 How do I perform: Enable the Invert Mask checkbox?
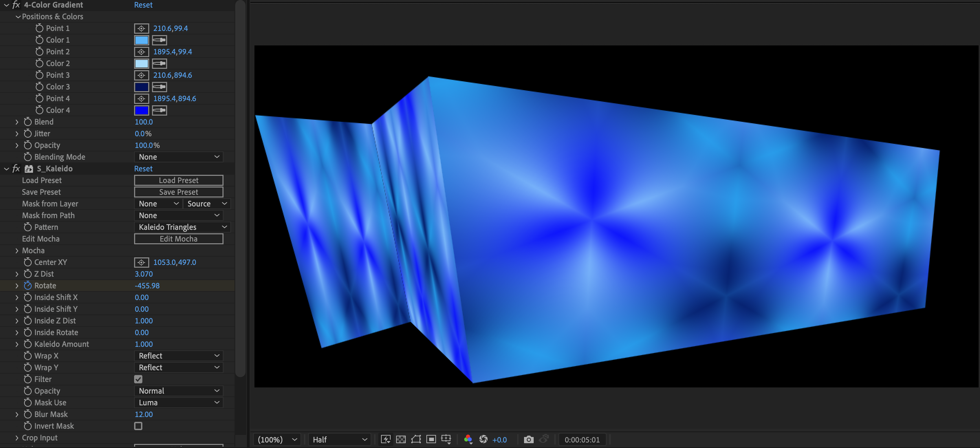pos(138,426)
